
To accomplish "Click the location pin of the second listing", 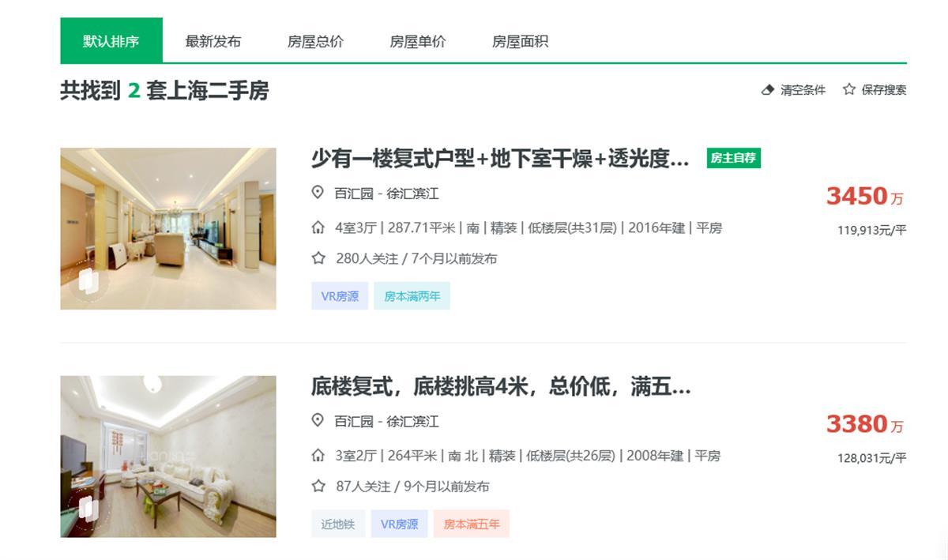I will [318, 421].
